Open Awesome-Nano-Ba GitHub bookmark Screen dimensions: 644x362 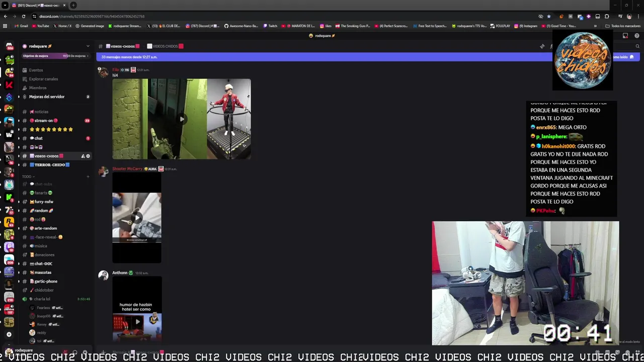point(241,26)
